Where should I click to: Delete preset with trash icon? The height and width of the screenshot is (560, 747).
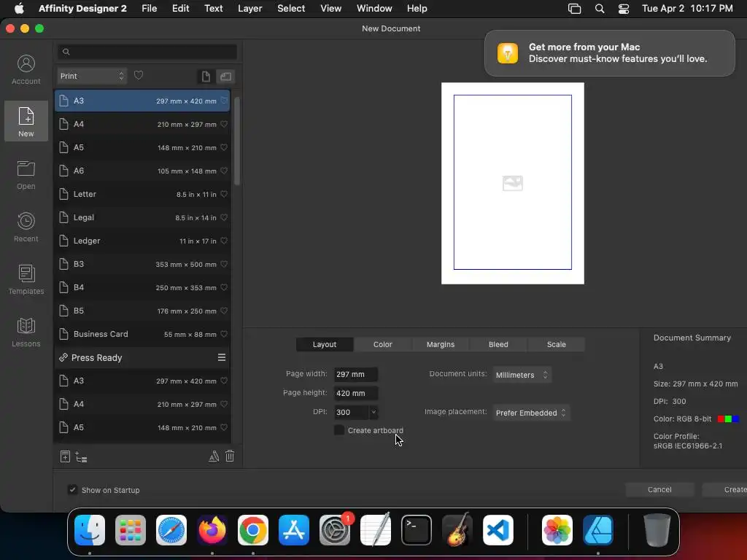[x=230, y=456]
